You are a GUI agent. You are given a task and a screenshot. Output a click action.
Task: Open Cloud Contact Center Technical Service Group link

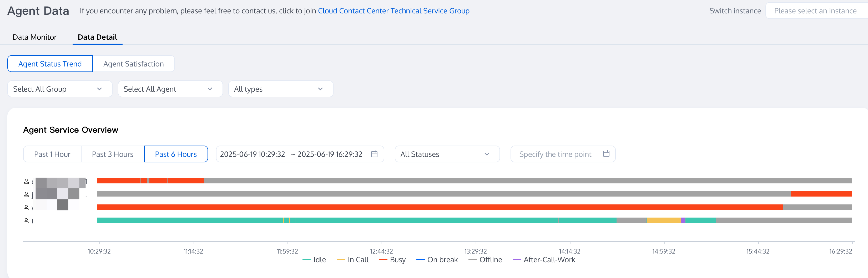(393, 11)
